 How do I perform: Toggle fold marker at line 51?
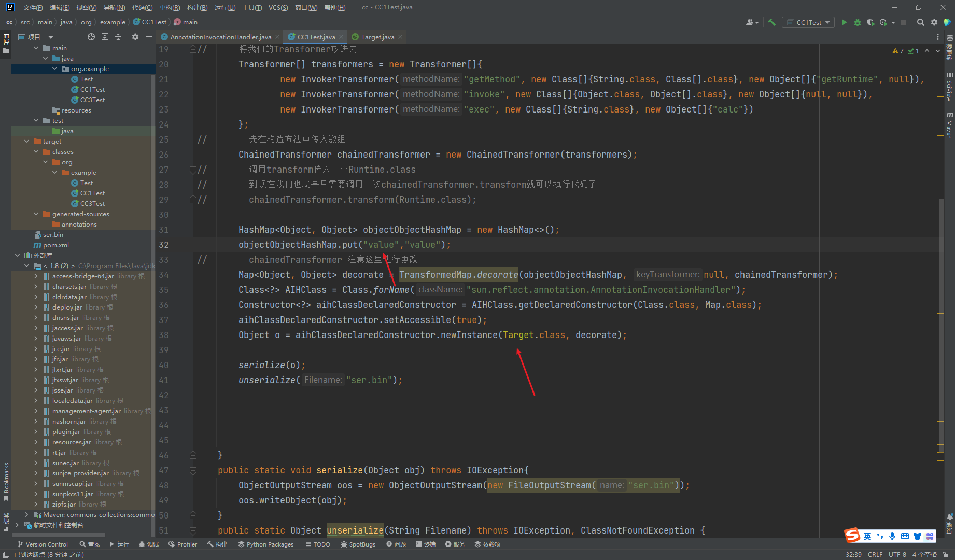[193, 530]
